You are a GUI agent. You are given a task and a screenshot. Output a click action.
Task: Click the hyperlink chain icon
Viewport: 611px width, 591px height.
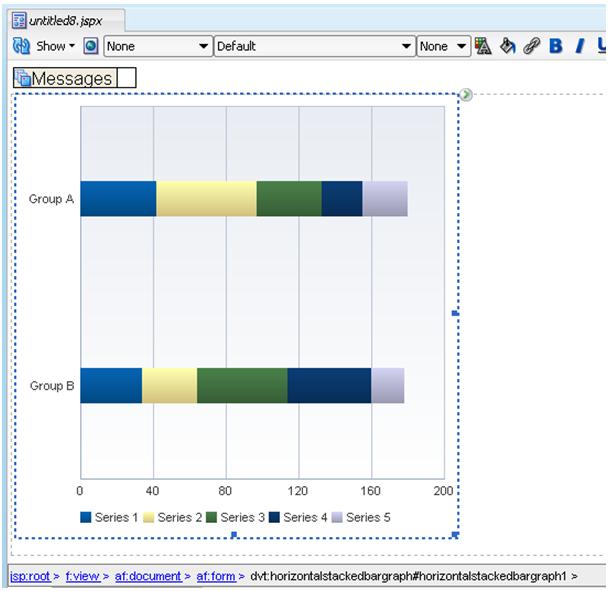532,46
